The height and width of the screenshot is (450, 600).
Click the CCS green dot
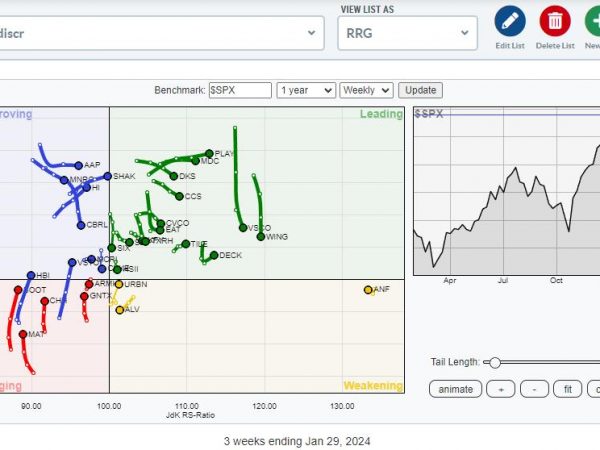pos(179,197)
